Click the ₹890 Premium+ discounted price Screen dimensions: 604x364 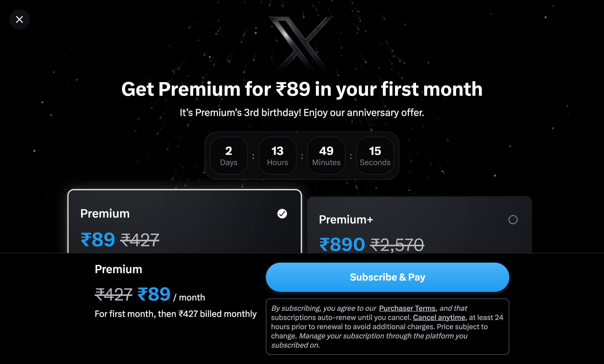(x=342, y=244)
